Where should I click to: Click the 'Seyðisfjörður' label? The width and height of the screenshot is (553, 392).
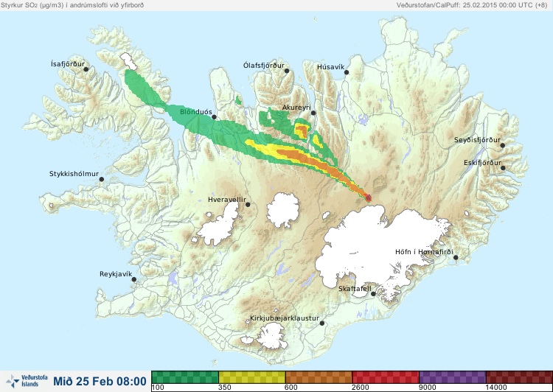[477, 140]
